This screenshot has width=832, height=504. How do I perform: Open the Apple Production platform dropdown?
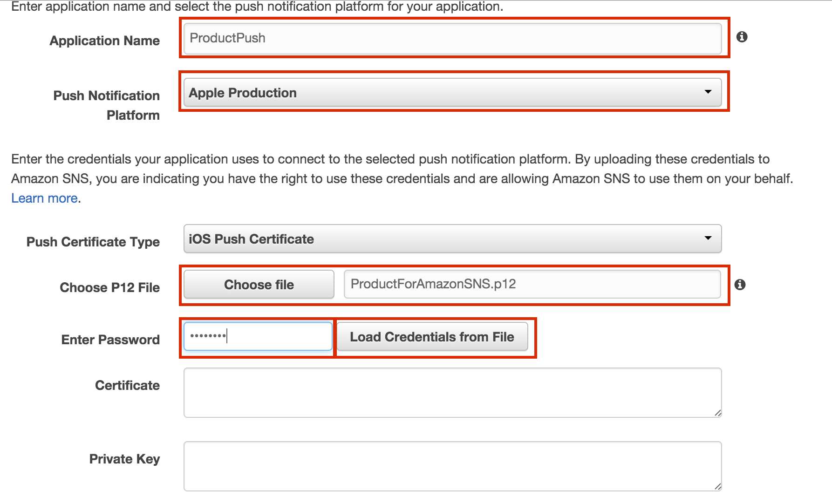(452, 93)
